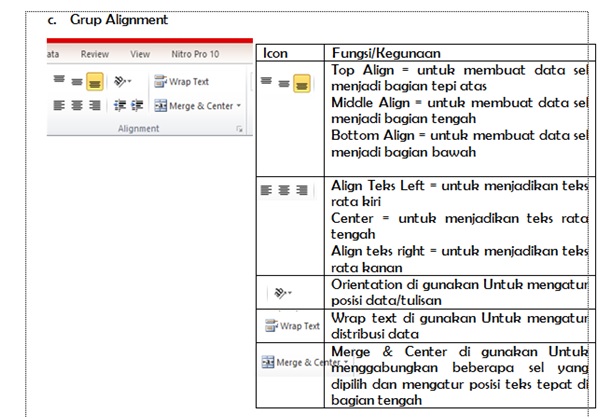Click the line starting "Middle Align"
Screen dimensions: 611x419
point(459,103)
